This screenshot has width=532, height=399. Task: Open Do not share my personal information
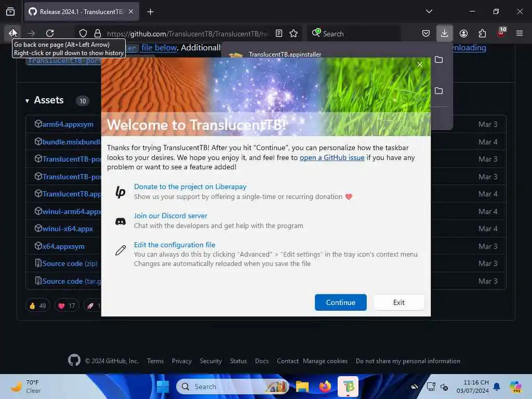(408, 361)
